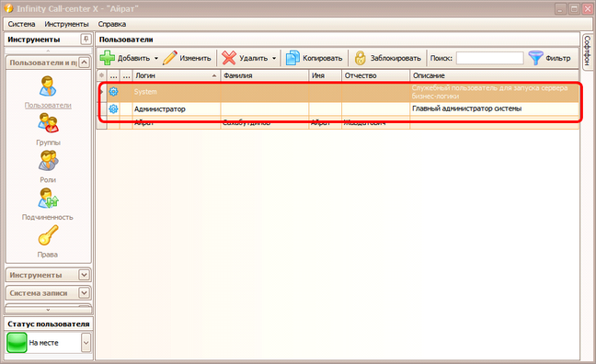This screenshot has width=596, height=364.
Task: Click the Роли label in sidebar
Action: [48, 180]
